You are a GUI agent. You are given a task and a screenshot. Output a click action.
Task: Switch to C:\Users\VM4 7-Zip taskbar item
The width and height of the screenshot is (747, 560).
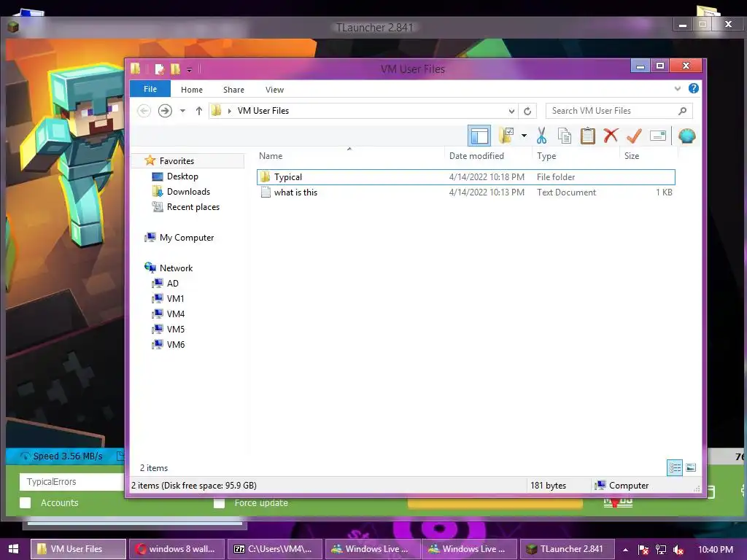(x=275, y=549)
